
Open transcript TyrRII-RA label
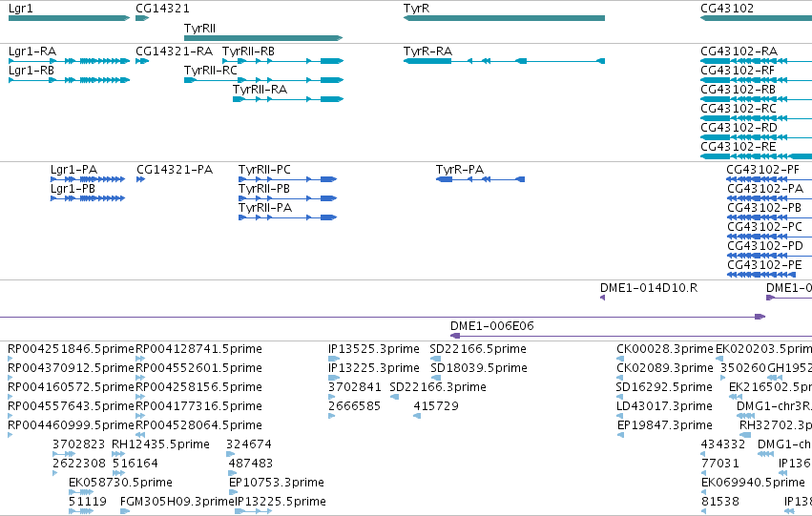tap(260, 90)
